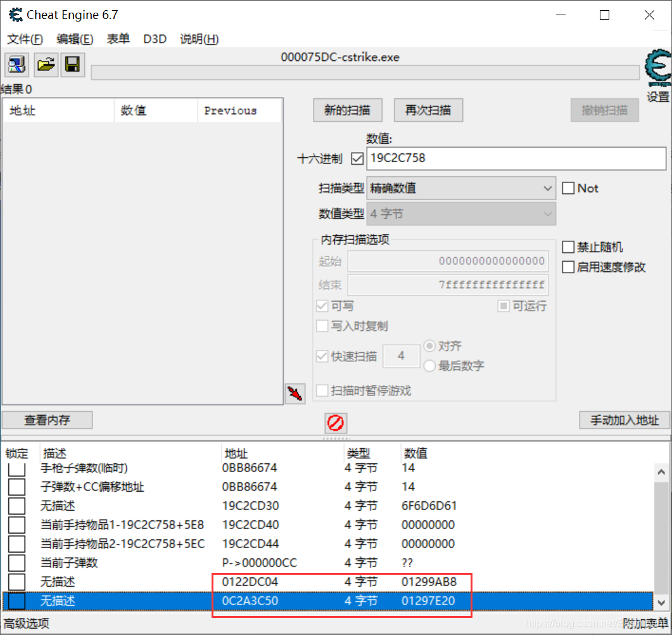672x635 pixels.
Task: Open 高级选项 at the bottom left
Action: pos(27,623)
